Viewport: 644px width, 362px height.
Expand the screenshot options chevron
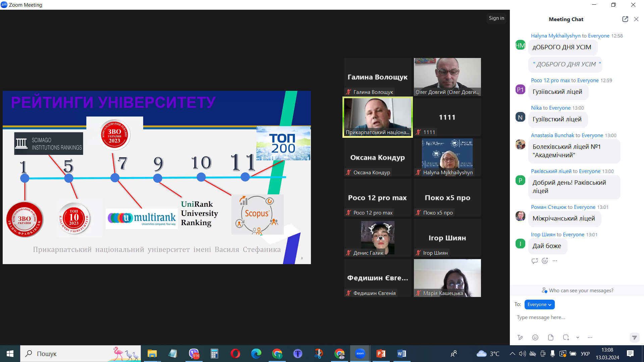coord(578,338)
